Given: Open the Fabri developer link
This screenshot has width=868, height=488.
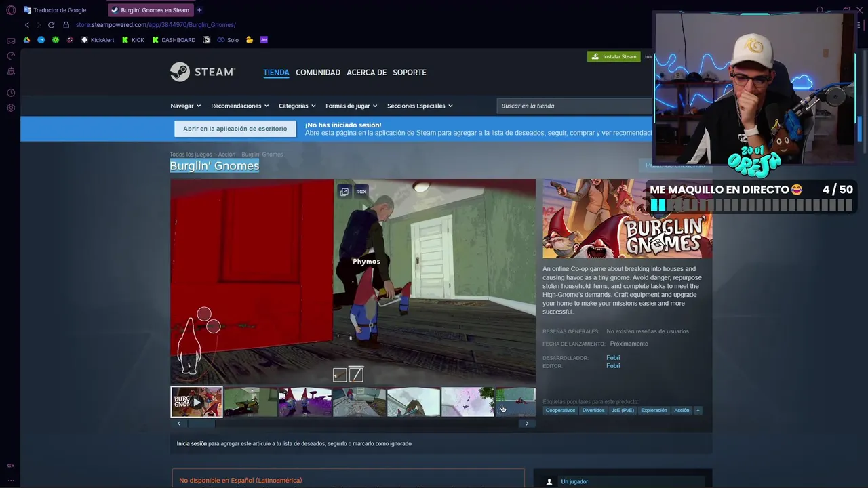Looking at the screenshot, I should pyautogui.click(x=613, y=358).
